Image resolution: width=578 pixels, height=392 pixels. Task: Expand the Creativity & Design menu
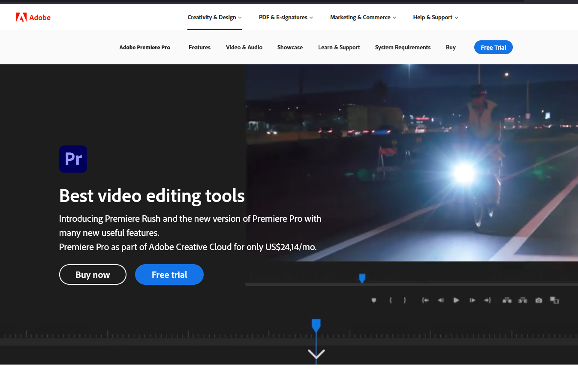(x=214, y=18)
